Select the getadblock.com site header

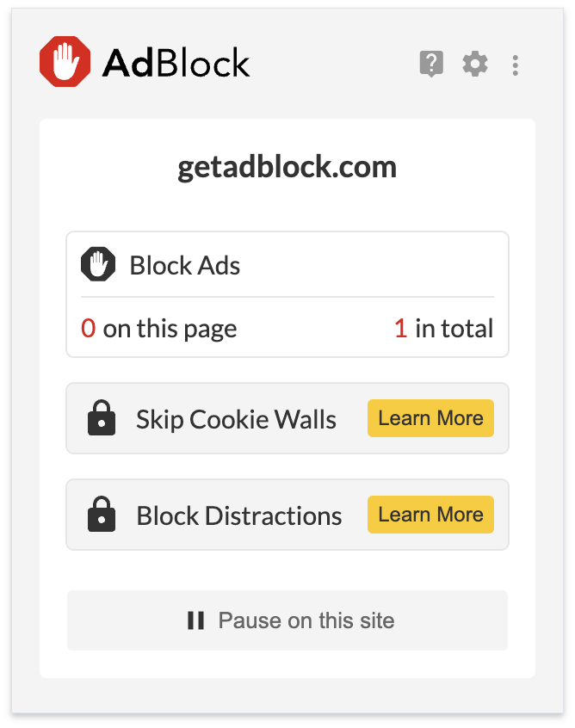pyautogui.click(x=287, y=167)
